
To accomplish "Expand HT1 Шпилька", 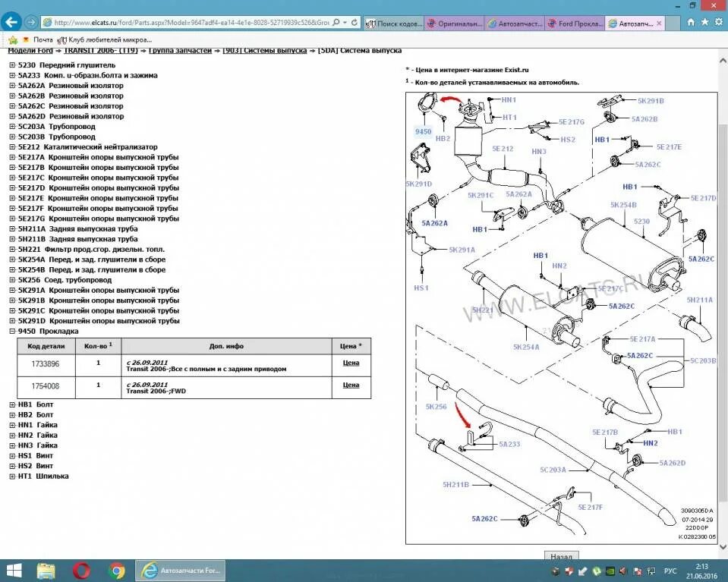I will click(x=13, y=476).
